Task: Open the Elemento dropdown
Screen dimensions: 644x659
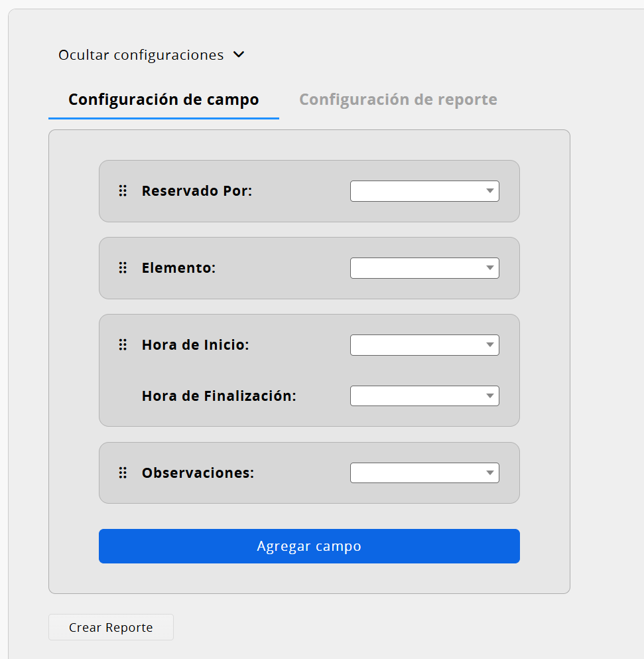Action: click(x=424, y=268)
